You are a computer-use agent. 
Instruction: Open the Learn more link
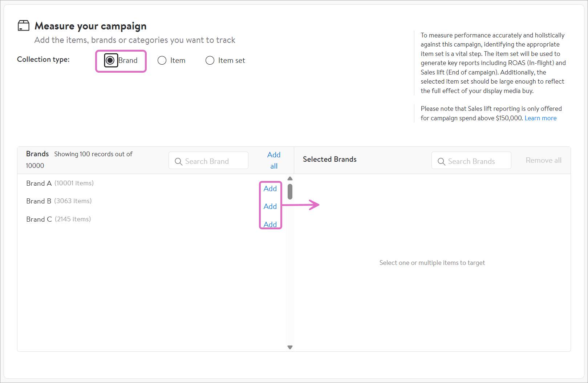coord(540,118)
